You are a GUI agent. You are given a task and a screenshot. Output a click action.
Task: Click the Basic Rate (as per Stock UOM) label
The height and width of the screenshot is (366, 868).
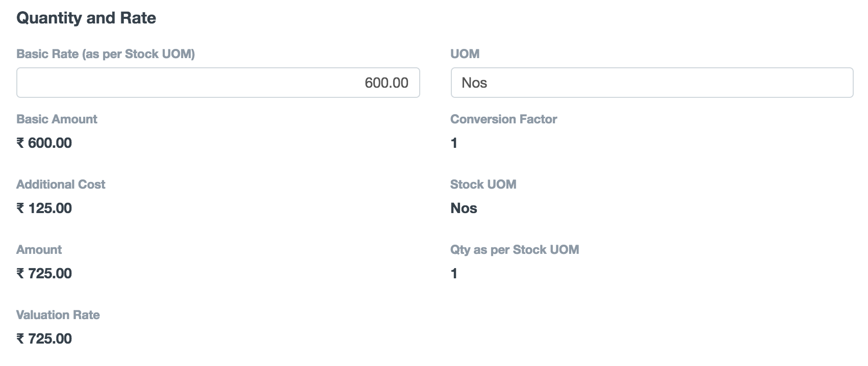(106, 54)
